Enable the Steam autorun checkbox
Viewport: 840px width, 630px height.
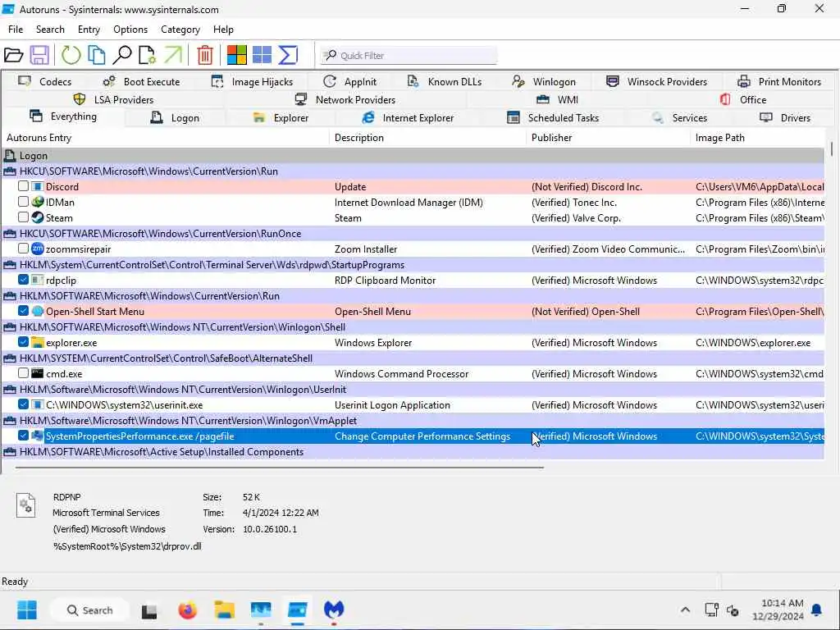(x=23, y=217)
